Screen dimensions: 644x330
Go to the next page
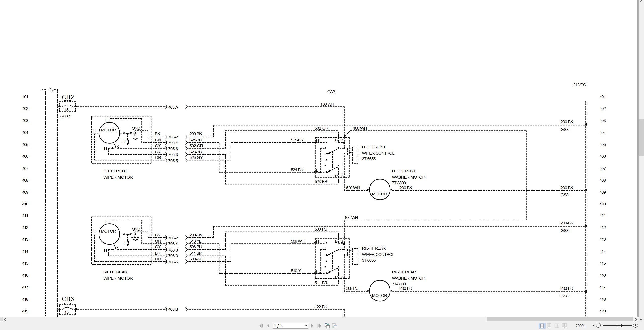312,326
